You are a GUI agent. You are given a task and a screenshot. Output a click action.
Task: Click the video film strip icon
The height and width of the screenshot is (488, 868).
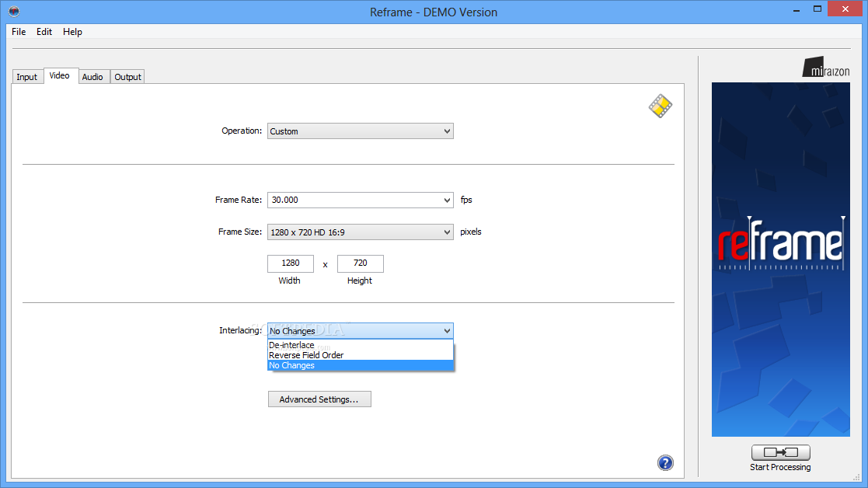coord(661,106)
